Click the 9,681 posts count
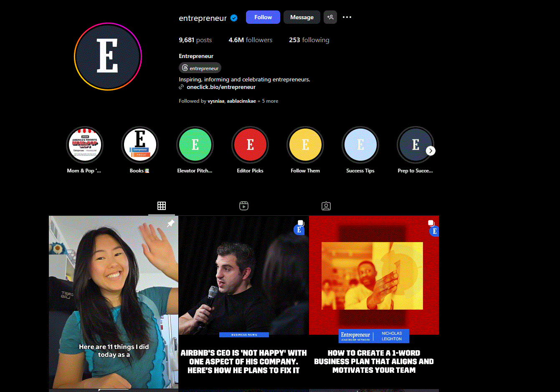Screen dimensions: 560x392 (195, 40)
